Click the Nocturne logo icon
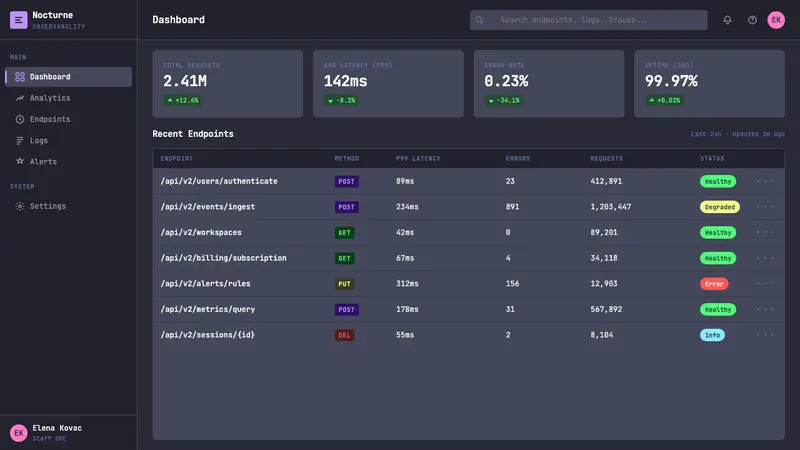 tap(18, 20)
